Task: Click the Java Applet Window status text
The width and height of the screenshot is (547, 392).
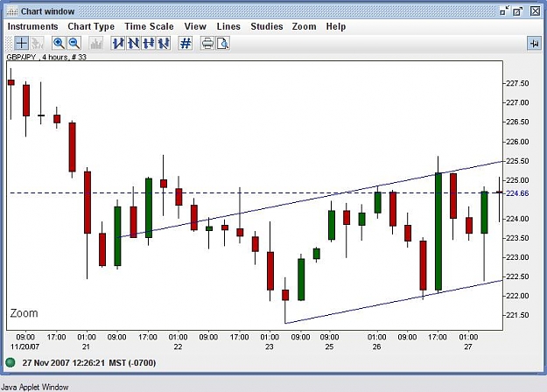Action: click(x=35, y=387)
